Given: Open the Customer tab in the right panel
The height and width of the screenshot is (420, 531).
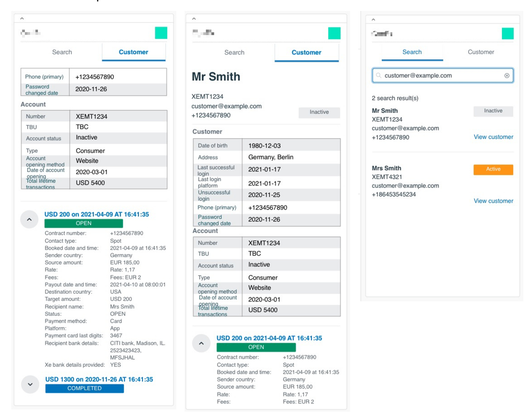Looking at the screenshot, I should click(x=481, y=52).
